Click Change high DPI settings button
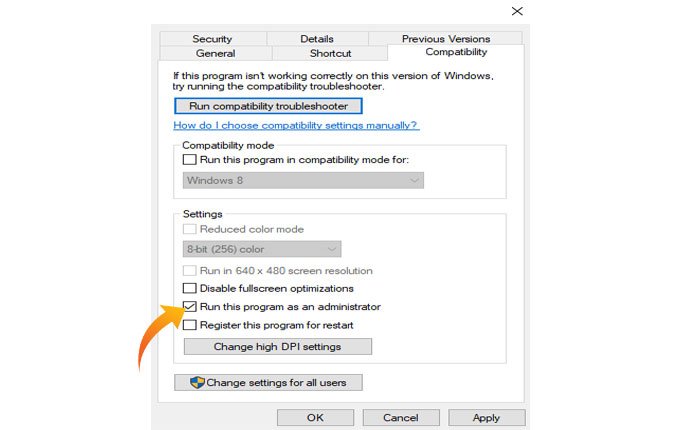Viewport: 700px width, 430px height. coord(277,347)
